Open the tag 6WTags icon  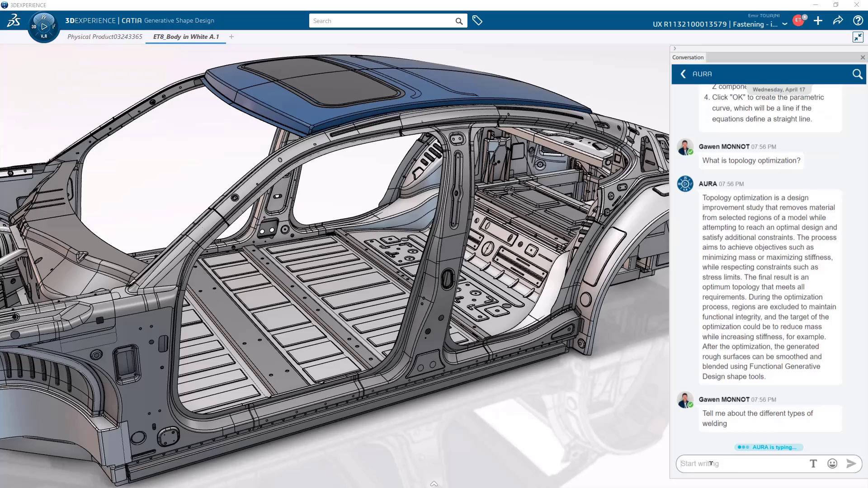click(477, 20)
